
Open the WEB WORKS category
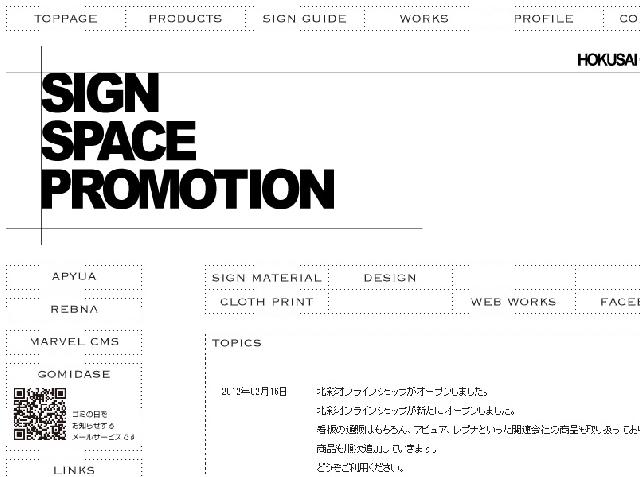coord(513,301)
